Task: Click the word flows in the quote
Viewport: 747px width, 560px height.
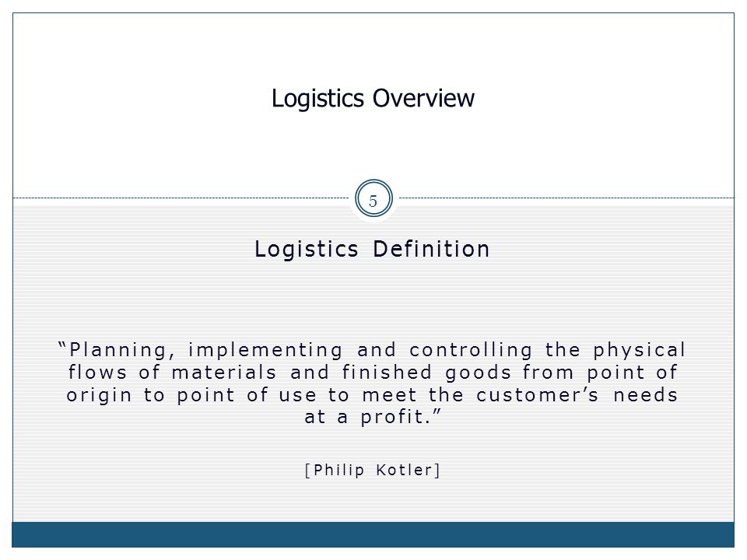Action: (x=97, y=372)
